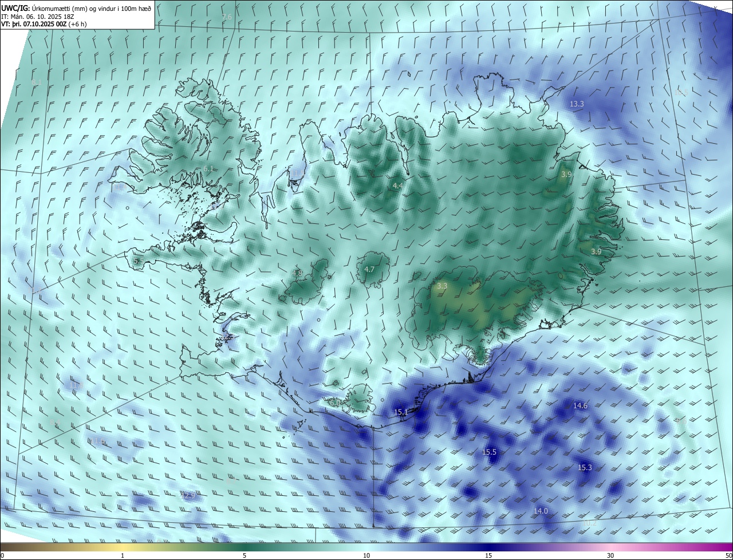Click the 4.4 value label

(x=397, y=186)
